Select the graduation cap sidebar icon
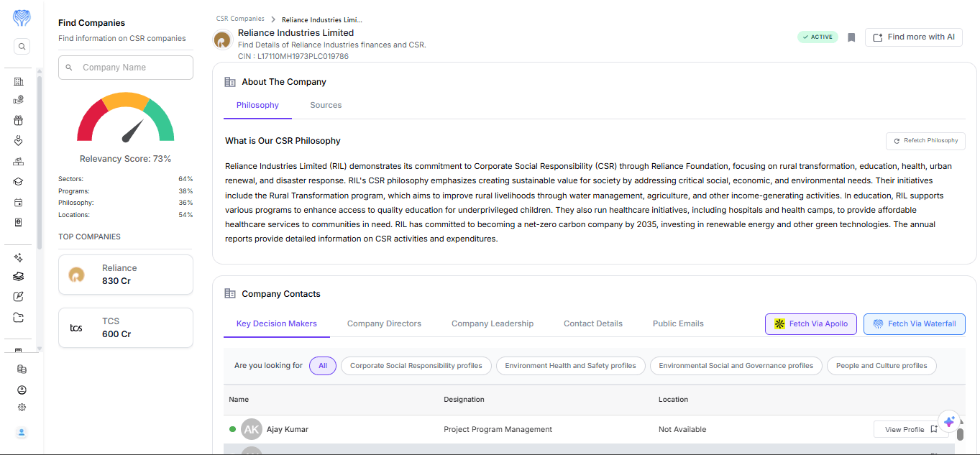The width and height of the screenshot is (980, 455). (x=19, y=182)
